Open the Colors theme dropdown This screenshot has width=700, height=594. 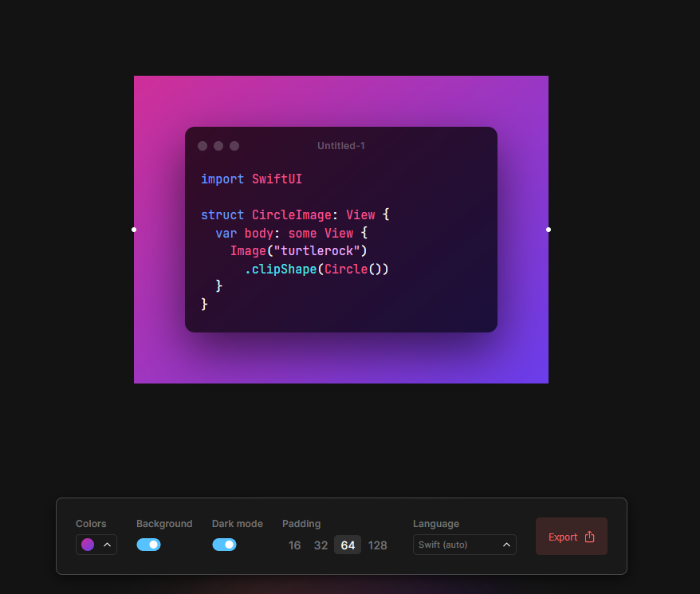pos(96,545)
